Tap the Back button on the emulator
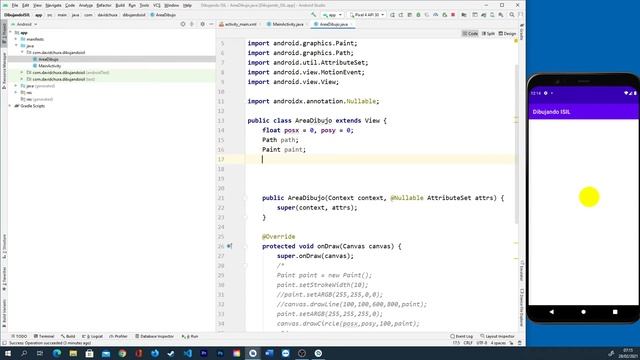This screenshot has width=640, height=360. click(x=551, y=311)
